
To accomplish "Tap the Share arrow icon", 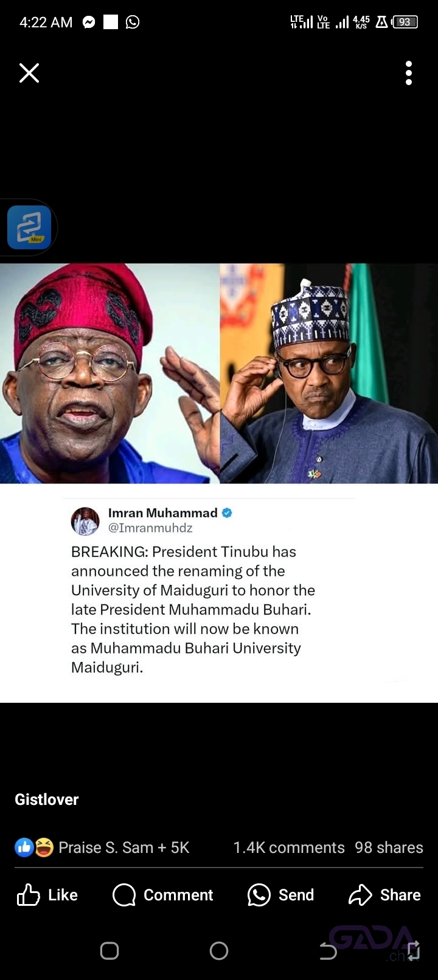I will coord(360,895).
